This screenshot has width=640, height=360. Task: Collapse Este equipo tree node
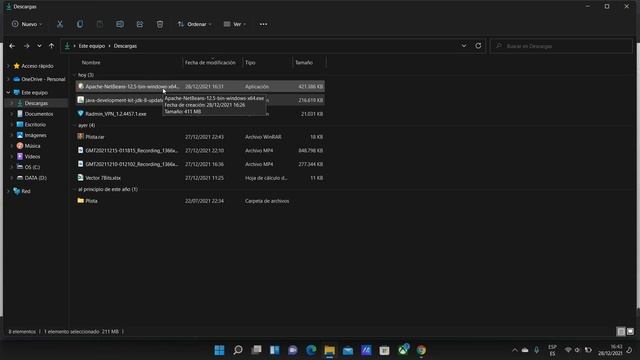[9, 93]
